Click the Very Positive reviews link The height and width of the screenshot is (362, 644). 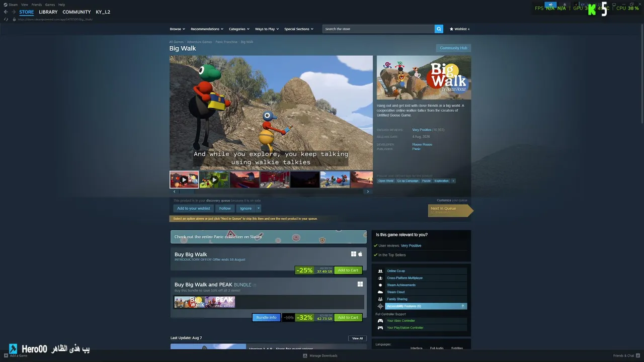point(422,130)
